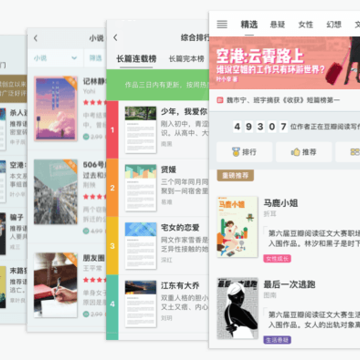Viewport: 360px width, 360px height.
Task: Tap the 综合排行 screen title
Action: 195,37
